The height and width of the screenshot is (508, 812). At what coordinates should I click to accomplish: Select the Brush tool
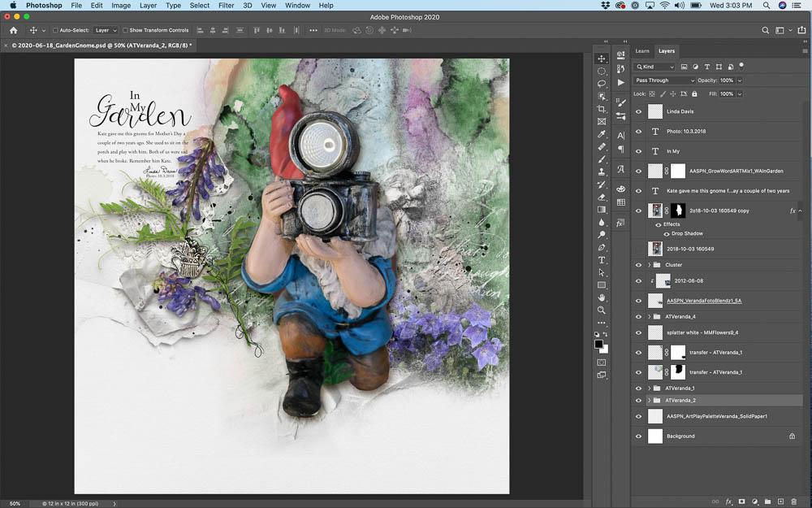(x=601, y=159)
